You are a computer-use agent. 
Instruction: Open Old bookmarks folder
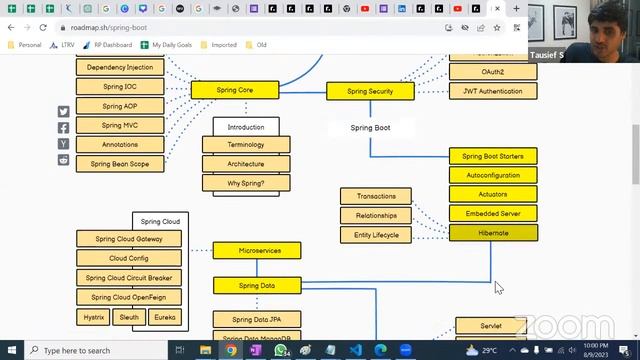(x=256, y=45)
